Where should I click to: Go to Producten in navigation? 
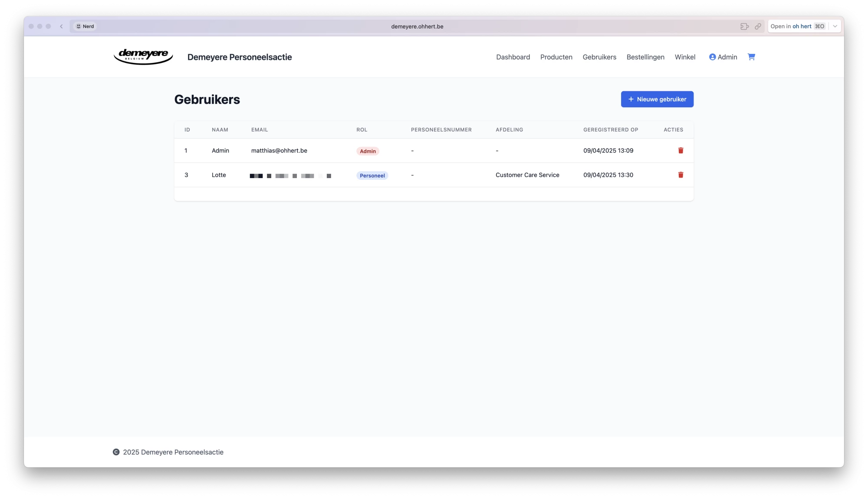(x=556, y=57)
